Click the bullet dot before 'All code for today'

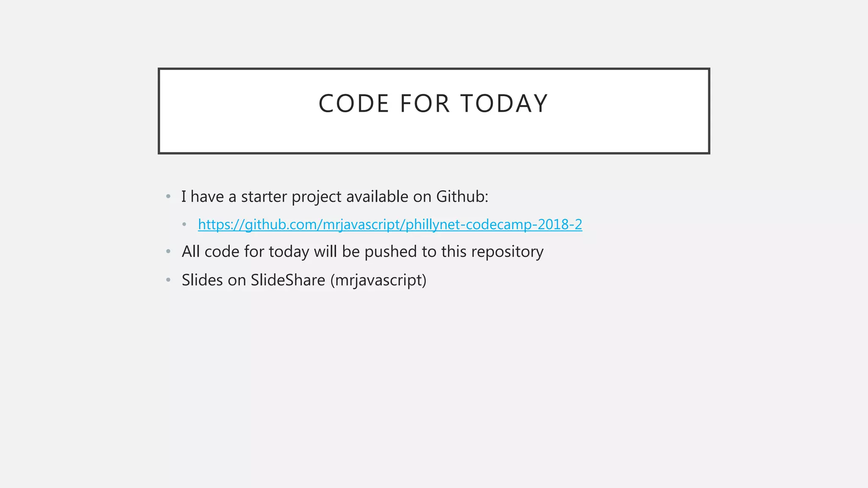pyautogui.click(x=168, y=252)
